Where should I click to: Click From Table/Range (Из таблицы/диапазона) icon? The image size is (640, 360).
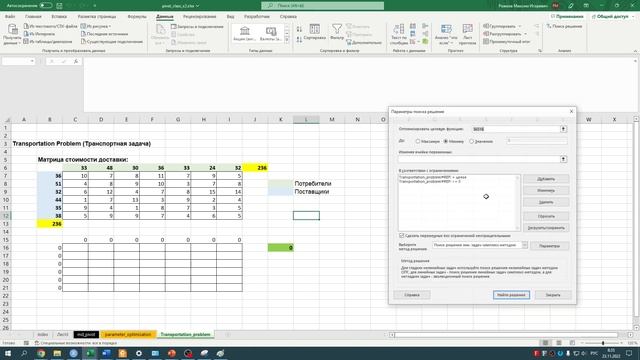(26, 41)
